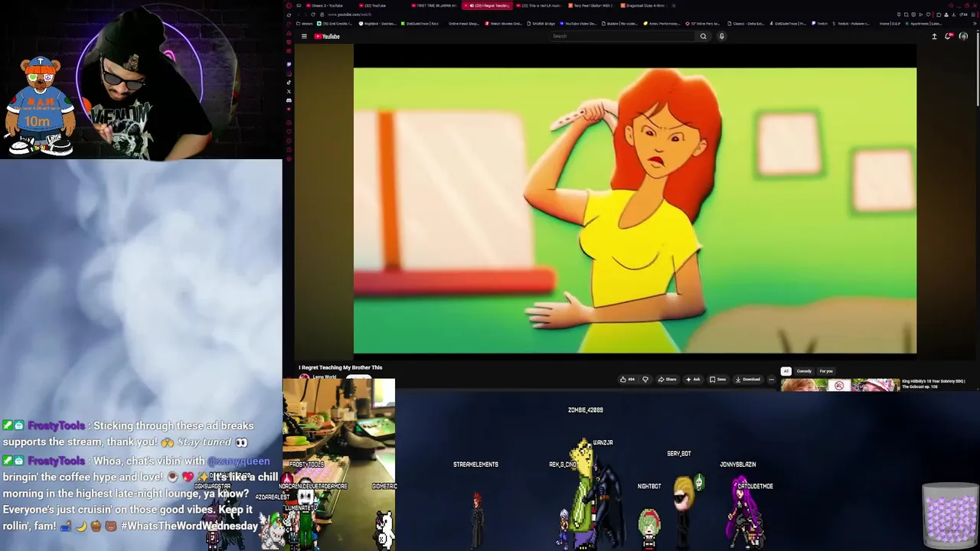Open the 'Twitch' bookmark

pos(820,24)
